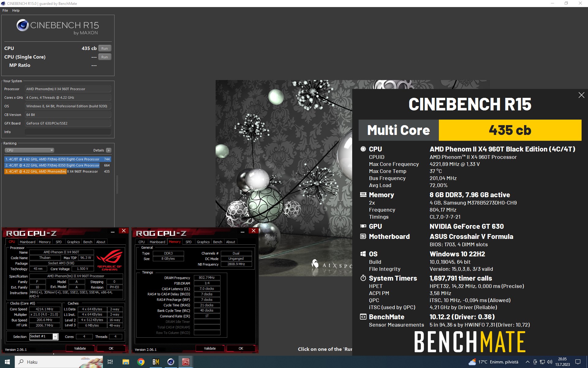The width and height of the screenshot is (588, 368).
Task: Open Task View from taskbar
Action: (110, 362)
